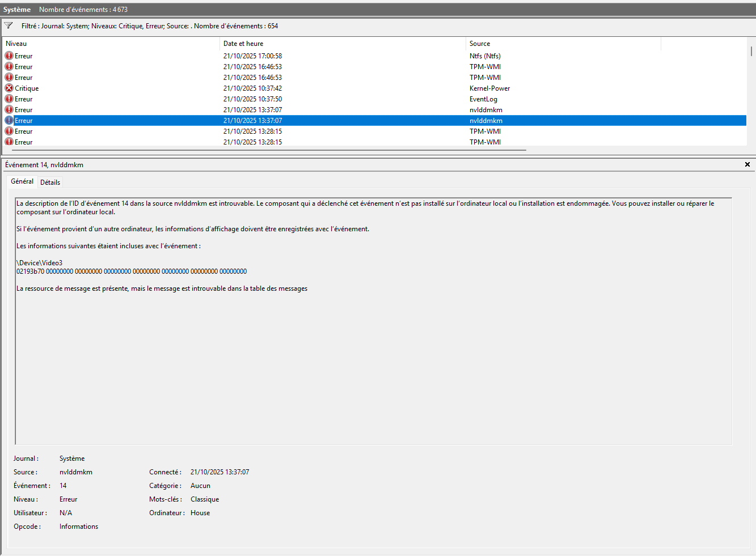Switch to the Détails tab

click(50, 182)
